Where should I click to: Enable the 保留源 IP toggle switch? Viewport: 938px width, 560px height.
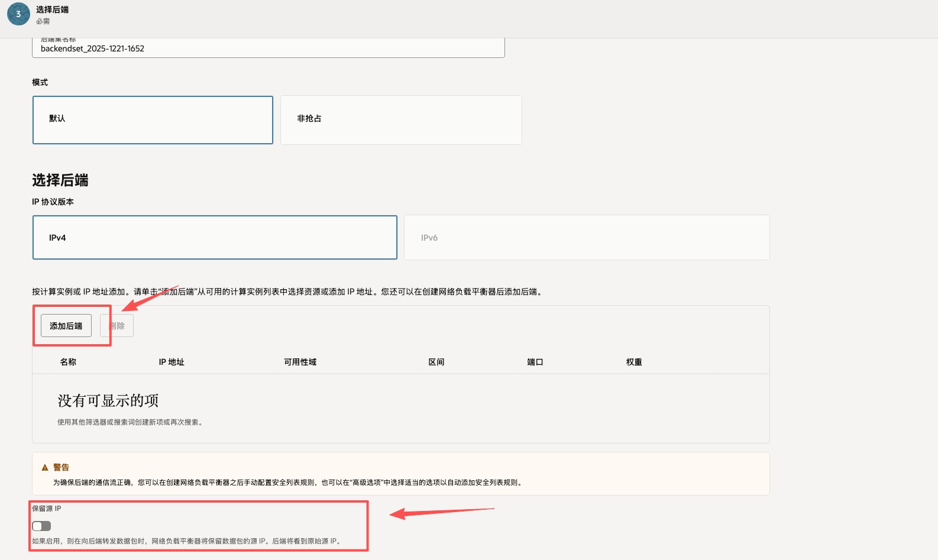point(41,526)
